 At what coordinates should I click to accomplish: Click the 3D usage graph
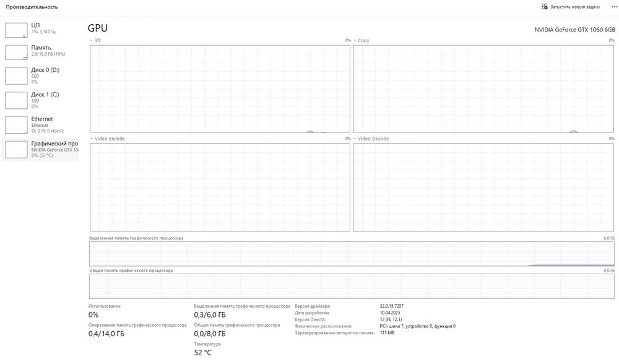(x=220, y=89)
